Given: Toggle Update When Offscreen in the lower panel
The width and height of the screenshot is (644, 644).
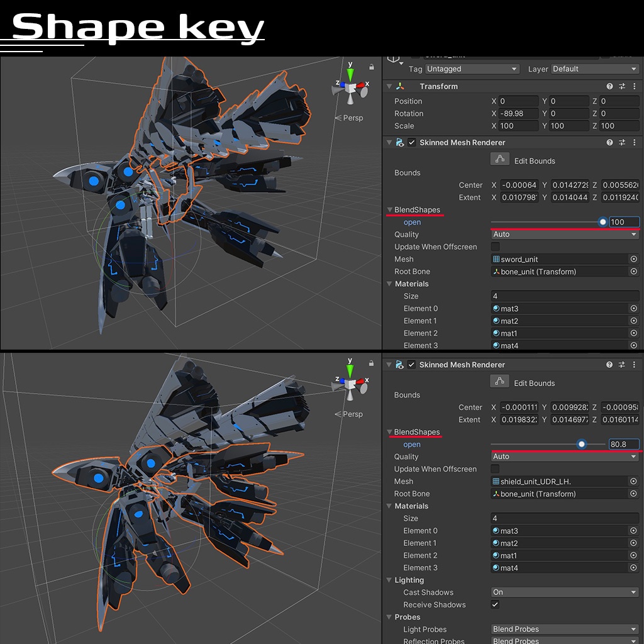Looking at the screenshot, I should pyautogui.click(x=496, y=469).
